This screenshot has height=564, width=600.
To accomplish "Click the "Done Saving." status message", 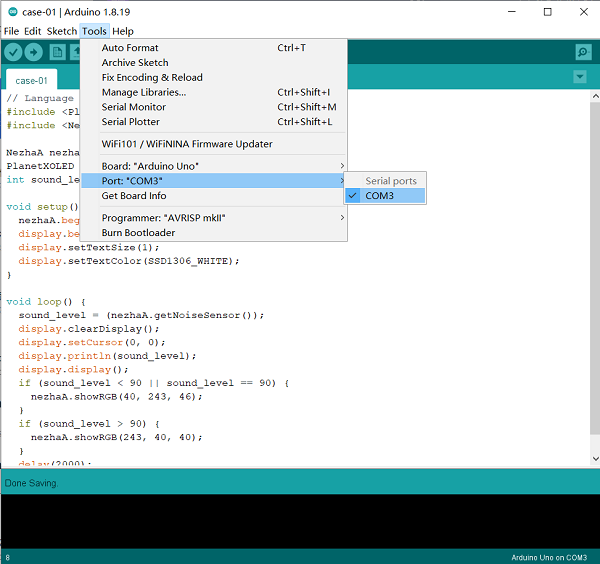I will click(x=31, y=483).
